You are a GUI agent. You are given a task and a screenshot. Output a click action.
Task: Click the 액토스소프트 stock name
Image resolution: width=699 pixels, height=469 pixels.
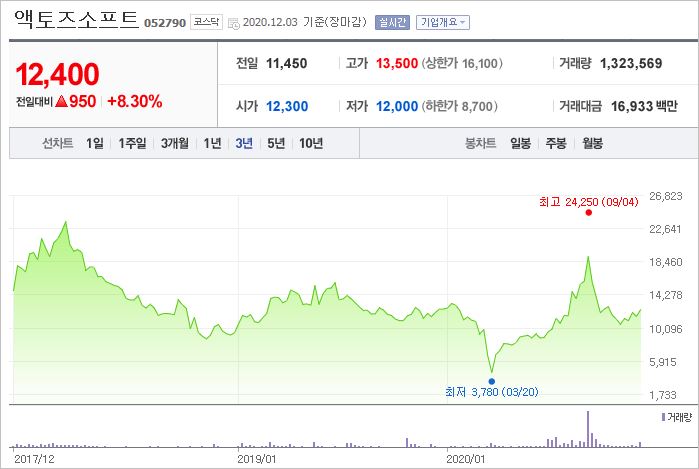[x=77, y=20]
